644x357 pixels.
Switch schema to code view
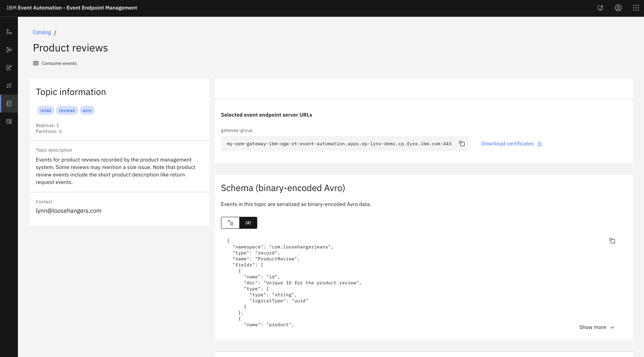(x=248, y=223)
